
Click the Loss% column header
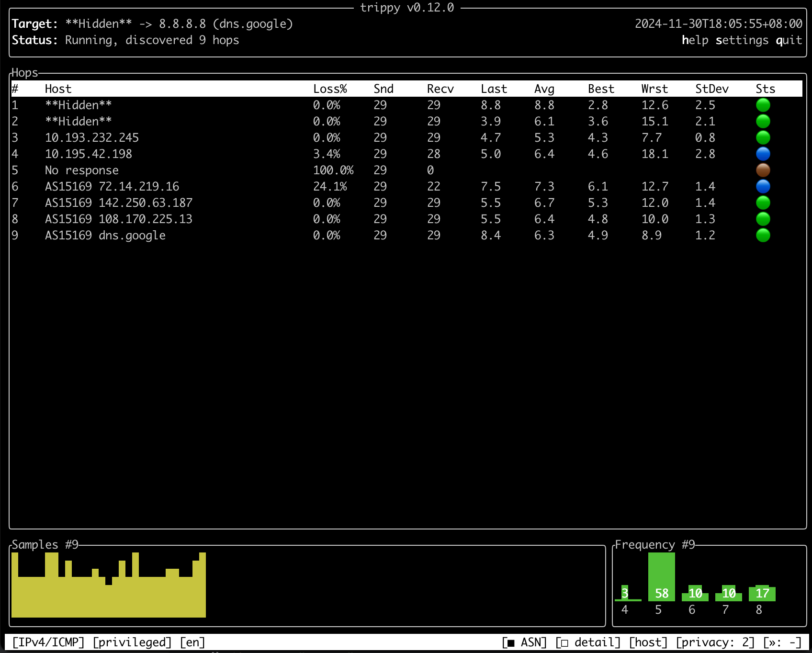[330, 89]
